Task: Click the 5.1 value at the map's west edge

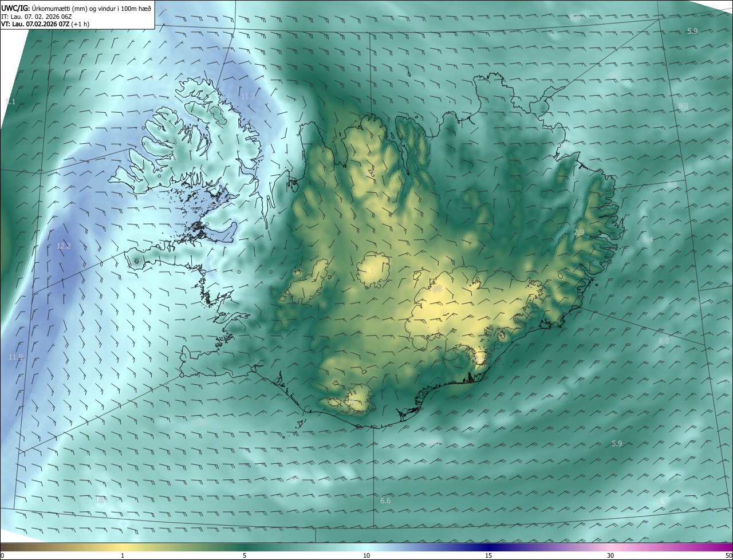Action: click(x=10, y=101)
